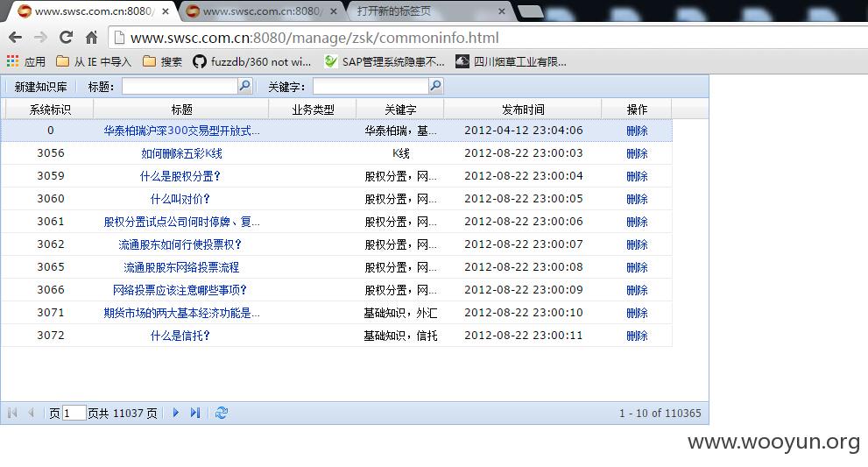Screen dimensions: 868x467
Task: Click the browser address bar URL
Action: 314,38
